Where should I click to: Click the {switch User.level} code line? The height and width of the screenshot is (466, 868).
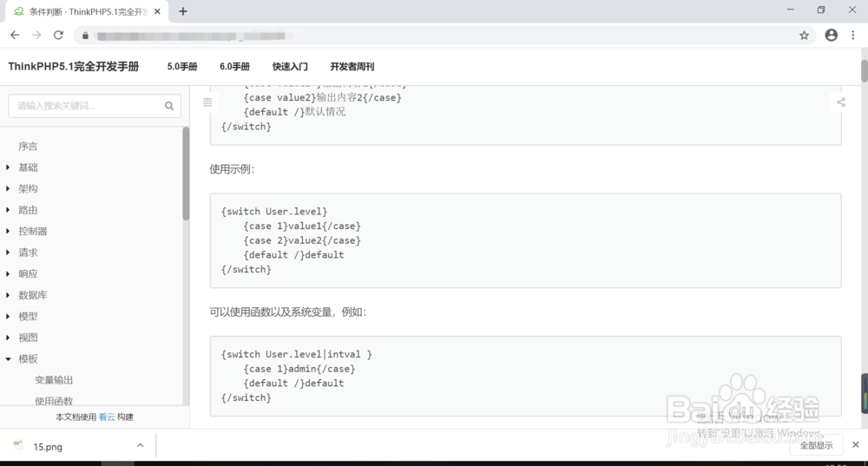274,212
